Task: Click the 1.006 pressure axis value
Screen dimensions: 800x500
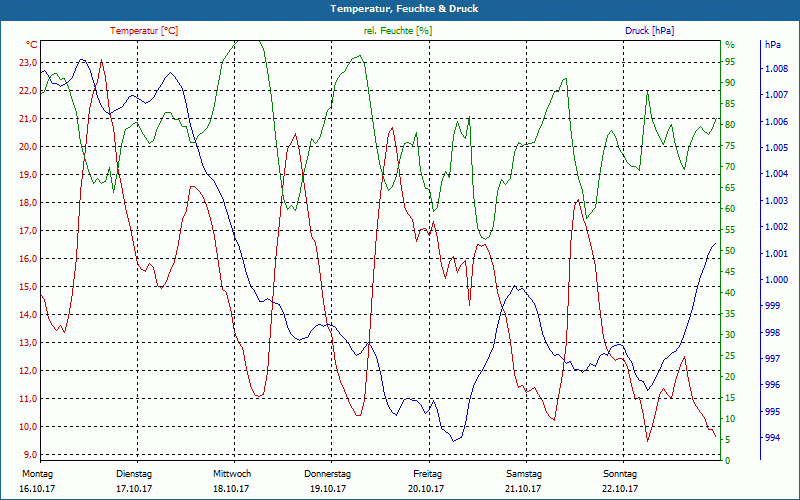Action: tap(777, 121)
